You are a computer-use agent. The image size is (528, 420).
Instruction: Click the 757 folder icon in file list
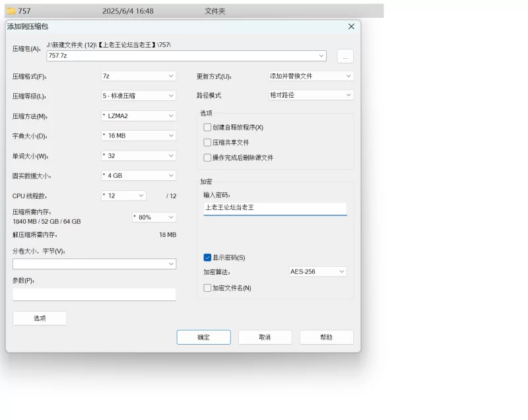(x=11, y=11)
